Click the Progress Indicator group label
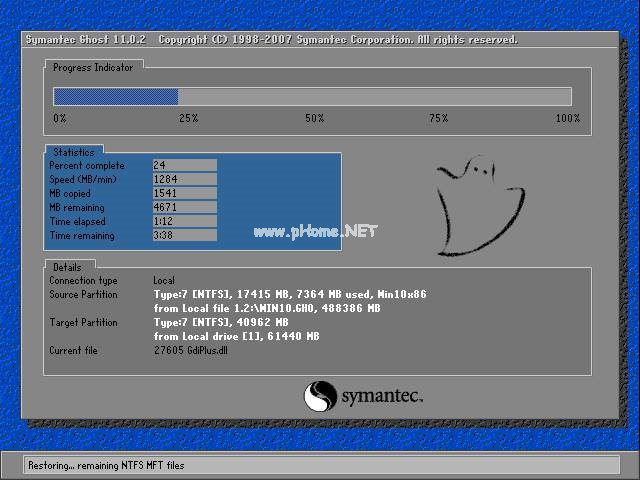This screenshot has height=480, width=640. tap(92, 67)
